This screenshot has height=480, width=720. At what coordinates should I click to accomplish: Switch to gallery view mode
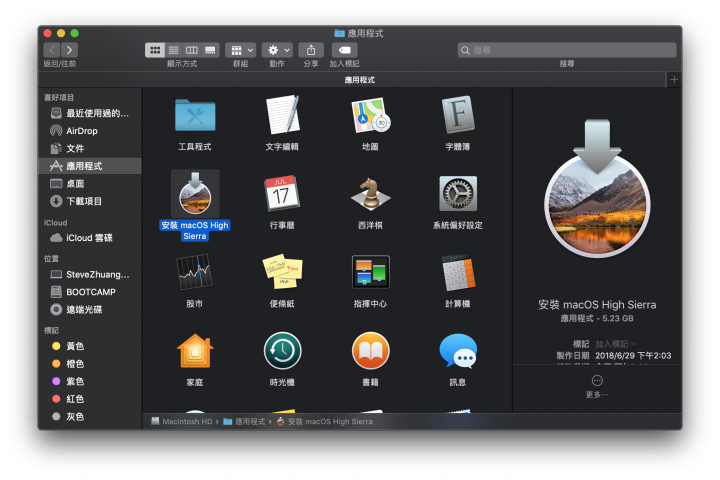[210, 50]
